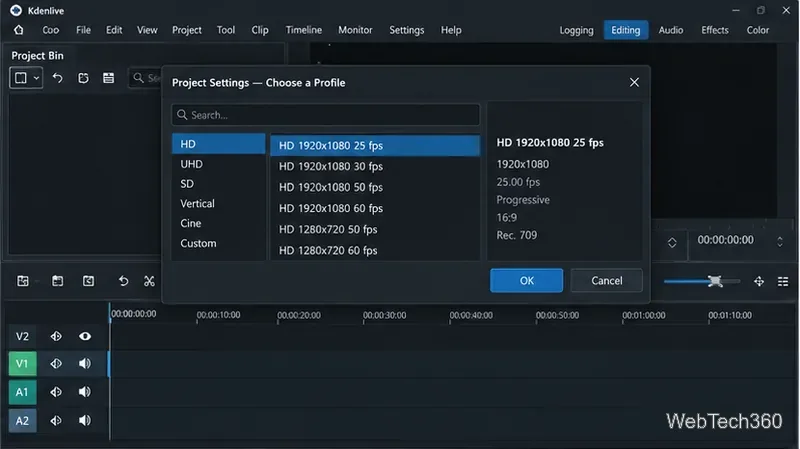Viewport: 800px width, 449px height.
Task: Click the undo icon in Project Bin toolbar
Action: tap(58, 78)
